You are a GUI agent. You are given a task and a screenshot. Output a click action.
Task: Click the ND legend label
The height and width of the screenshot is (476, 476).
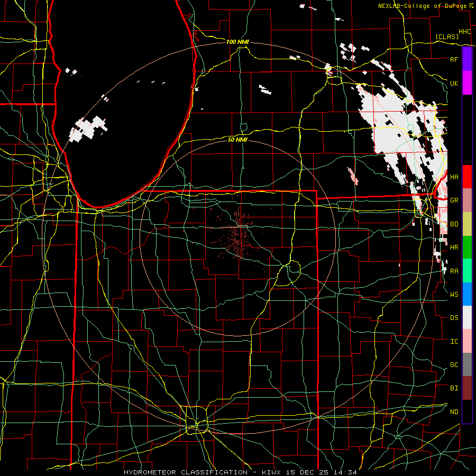pyautogui.click(x=454, y=412)
